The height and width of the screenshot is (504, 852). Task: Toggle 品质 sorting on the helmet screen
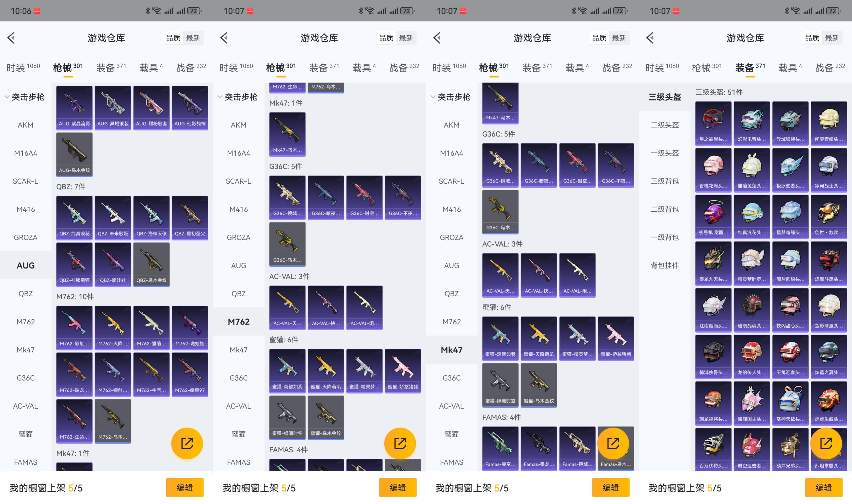pyautogui.click(x=812, y=38)
